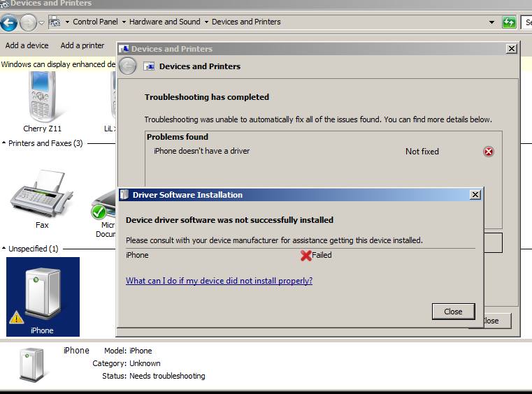
Task: Close the Driver Software Installation window with X
Action: [475, 195]
